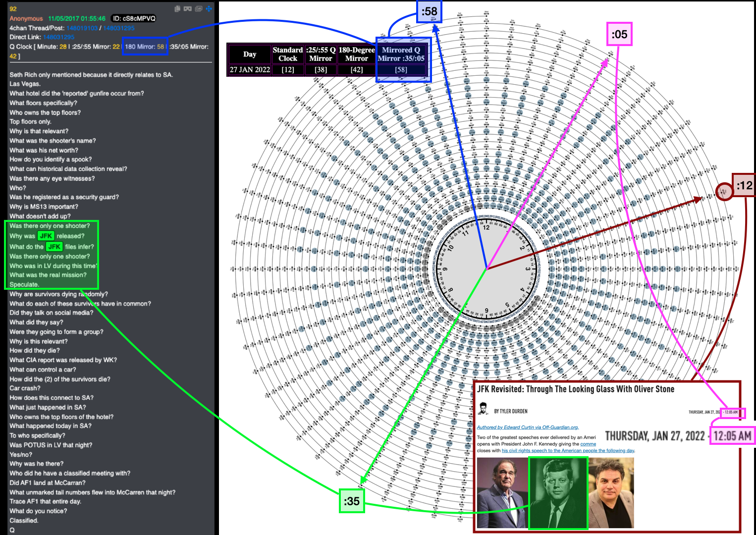
Task: Click post number '92'
Action: click(13, 9)
